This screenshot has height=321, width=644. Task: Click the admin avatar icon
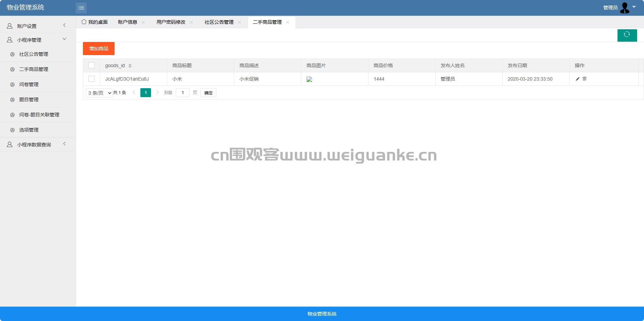(x=625, y=8)
